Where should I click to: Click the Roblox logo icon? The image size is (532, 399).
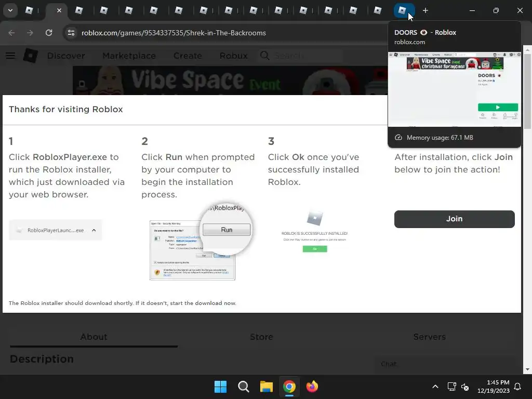tap(30, 56)
